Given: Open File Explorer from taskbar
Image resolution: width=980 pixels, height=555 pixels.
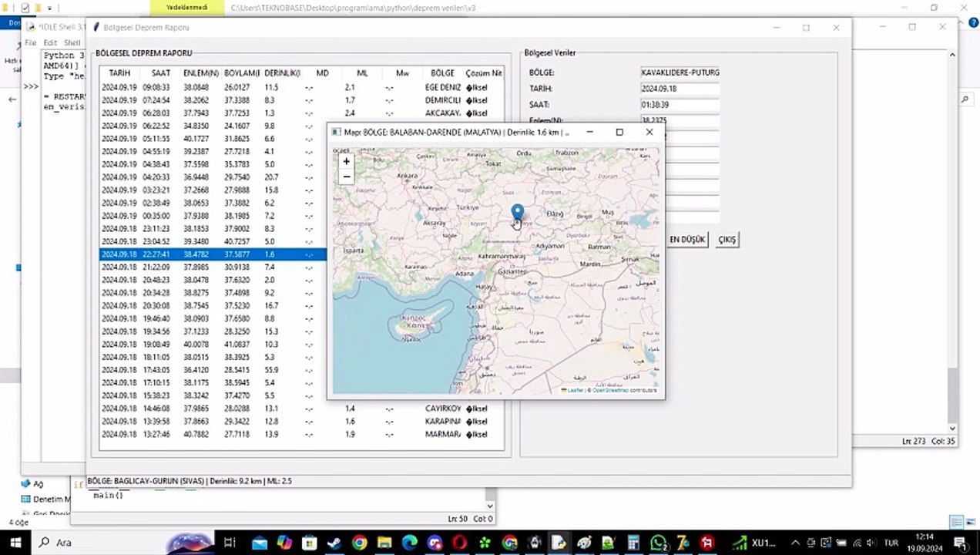Looking at the screenshot, I should tap(384, 543).
